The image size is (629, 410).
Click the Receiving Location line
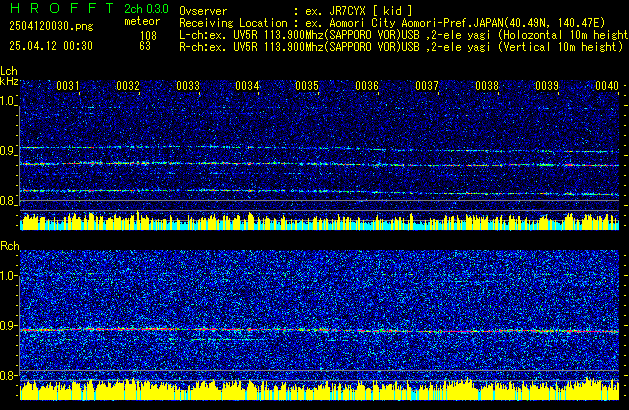click(392, 23)
